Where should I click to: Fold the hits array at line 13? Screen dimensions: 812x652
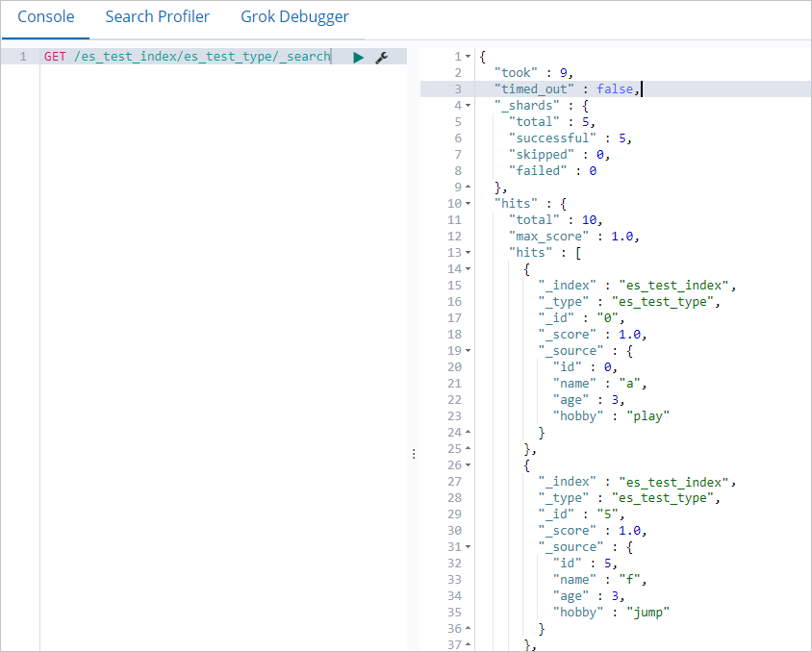click(469, 253)
